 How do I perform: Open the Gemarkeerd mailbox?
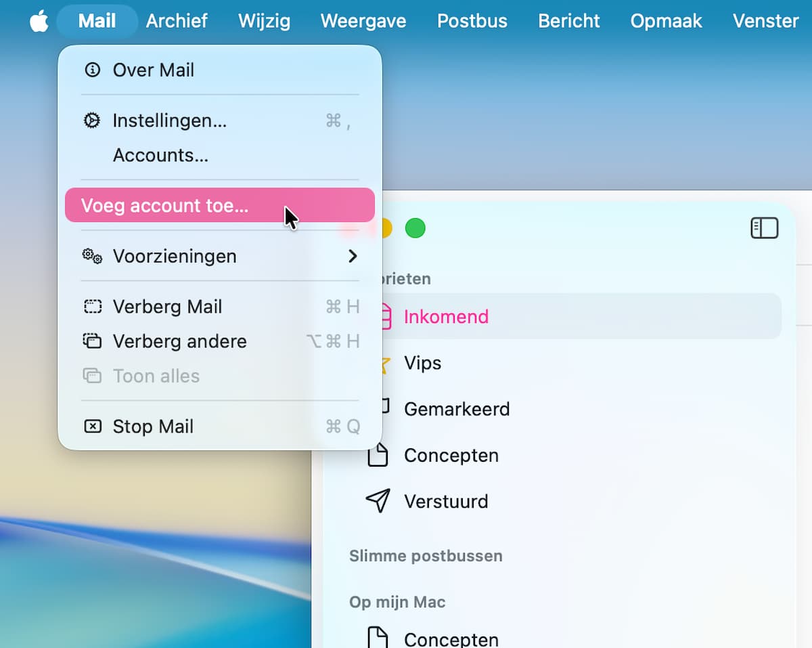(457, 409)
